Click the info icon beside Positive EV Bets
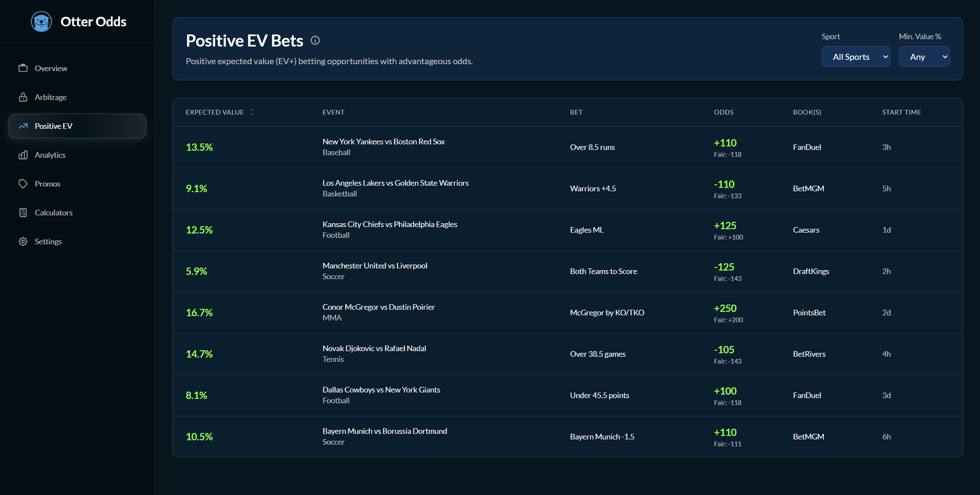980x495 pixels. pos(315,40)
